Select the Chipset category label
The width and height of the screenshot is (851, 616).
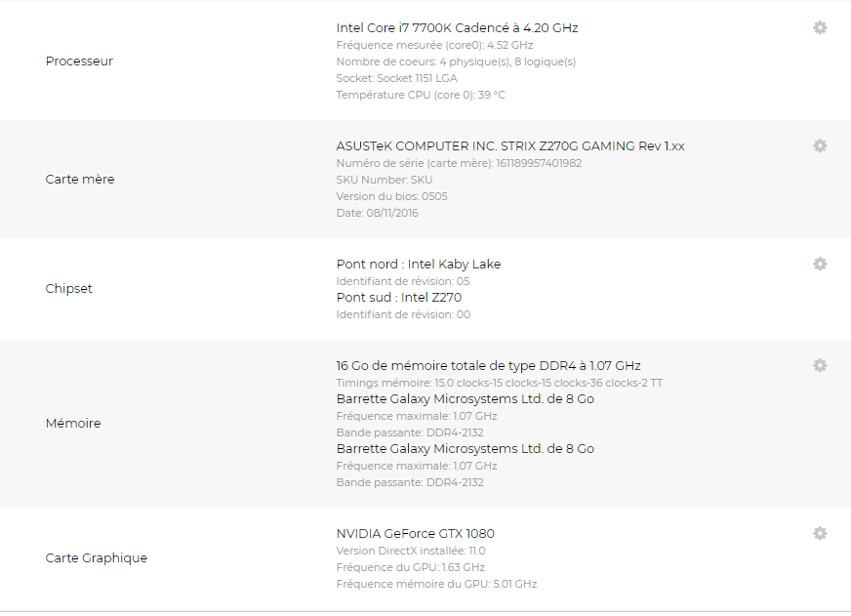[x=69, y=289]
